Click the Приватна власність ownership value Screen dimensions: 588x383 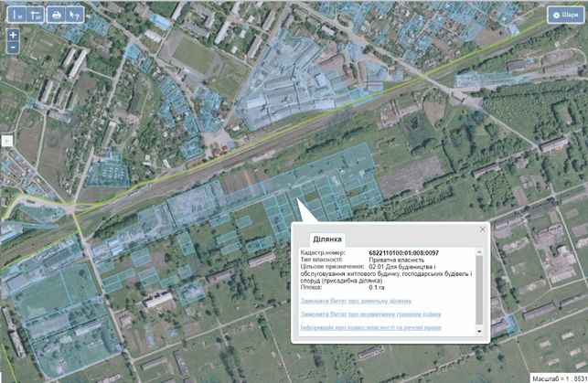pos(397,260)
